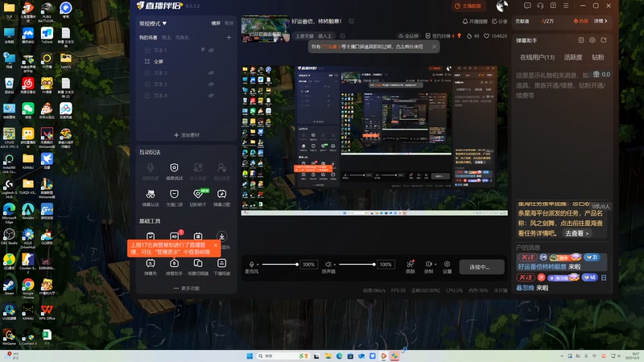Open the 美颜 beauty settings
This screenshot has width=644, height=362.
[411, 267]
